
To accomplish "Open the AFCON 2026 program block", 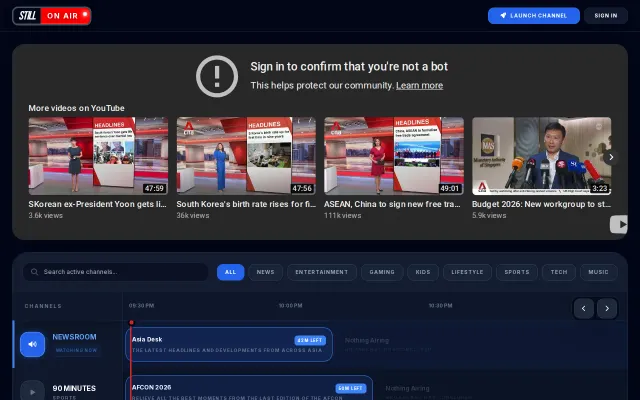I will coord(249,388).
